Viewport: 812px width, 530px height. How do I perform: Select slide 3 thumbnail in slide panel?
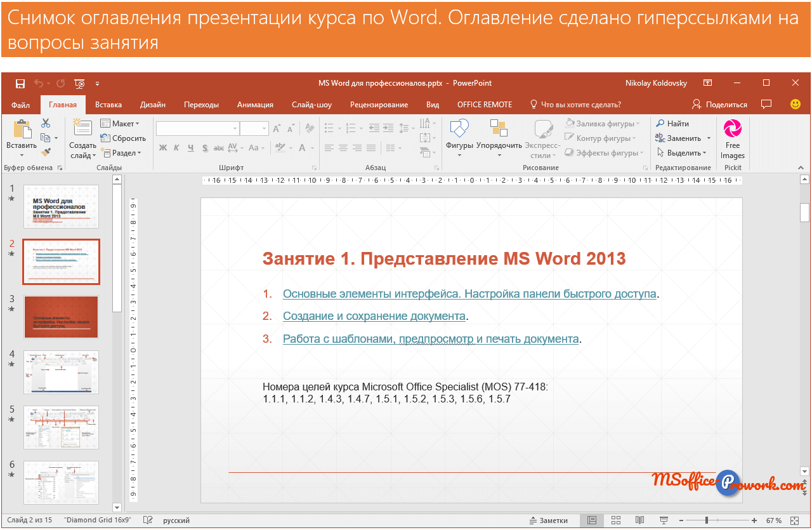pos(61,317)
